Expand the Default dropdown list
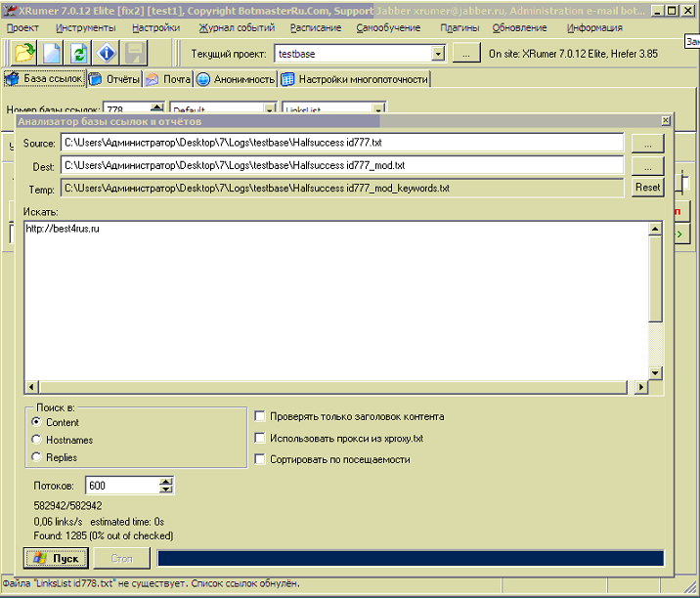This screenshot has height=598, width=700. pyautogui.click(x=270, y=109)
